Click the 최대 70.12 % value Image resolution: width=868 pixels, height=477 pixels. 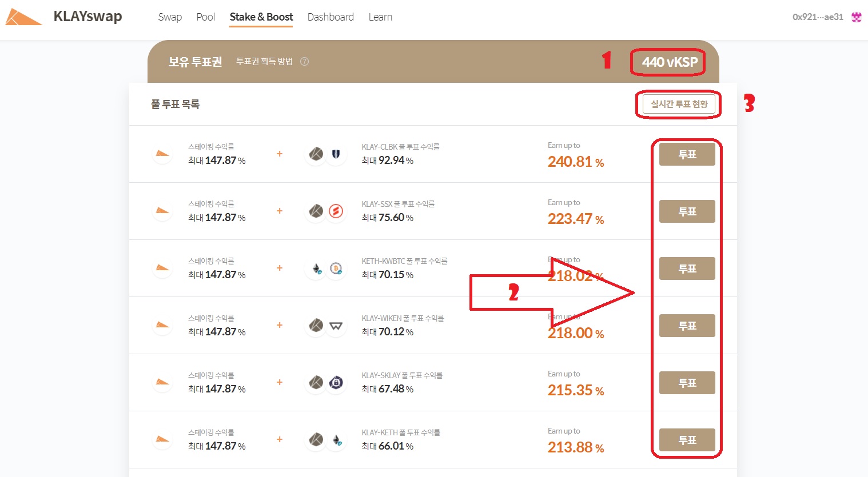tap(387, 332)
